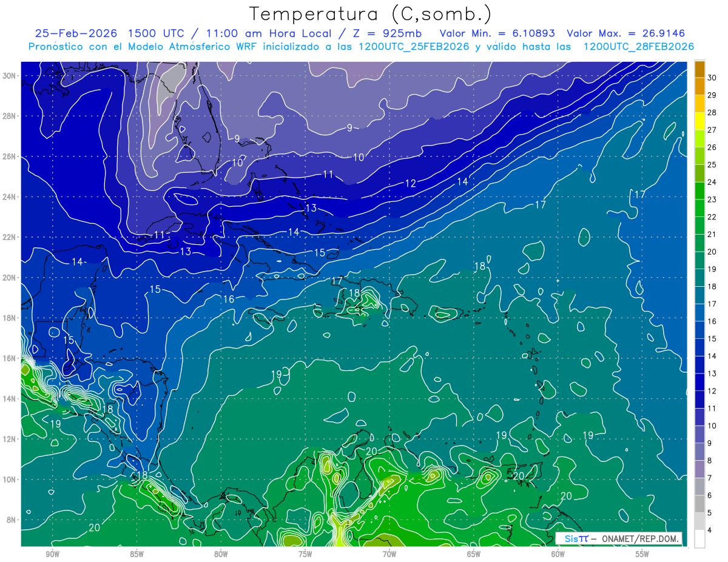Image resolution: width=728 pixels, height=562 pixels.
Task: Click the "Valor Min. = 6.10893" text
Action: click(x=496, y=33)
